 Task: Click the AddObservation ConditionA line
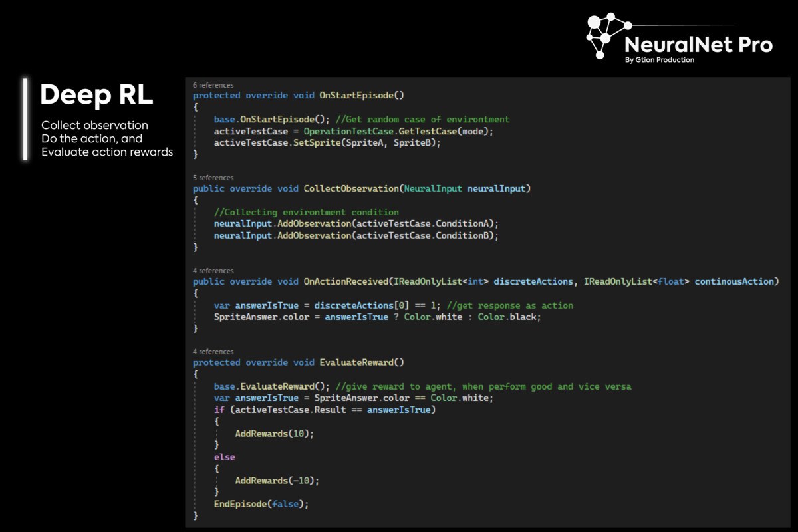tap(356, 224)
